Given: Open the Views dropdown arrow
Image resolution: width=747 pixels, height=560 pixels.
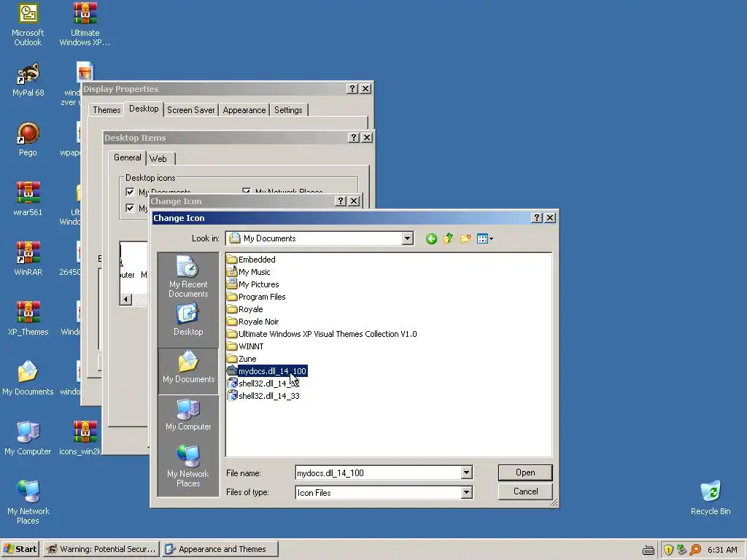Looking at the screenshot, I should click(x=491, y=239).
